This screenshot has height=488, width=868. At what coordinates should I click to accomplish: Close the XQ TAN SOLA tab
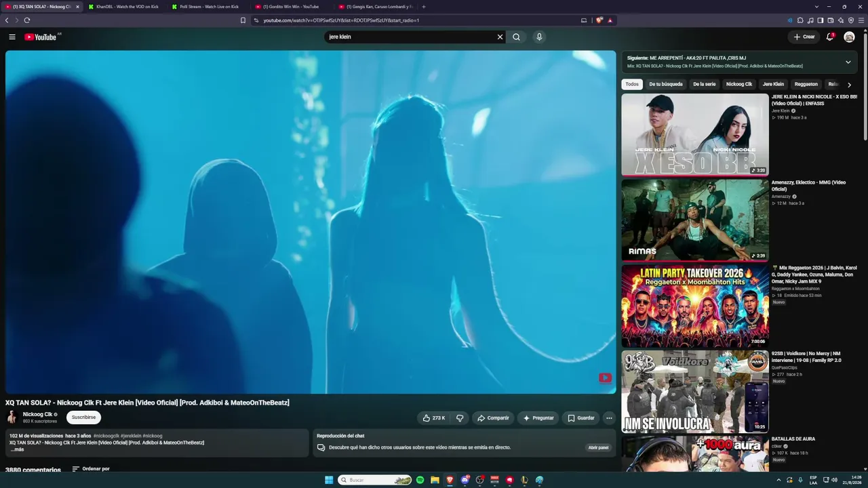click(77, 7)
